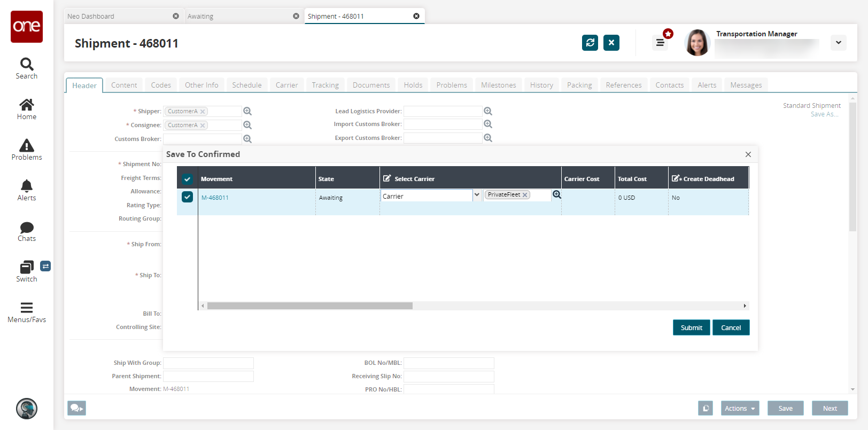Click the Submit button

(x=691, y=327)
